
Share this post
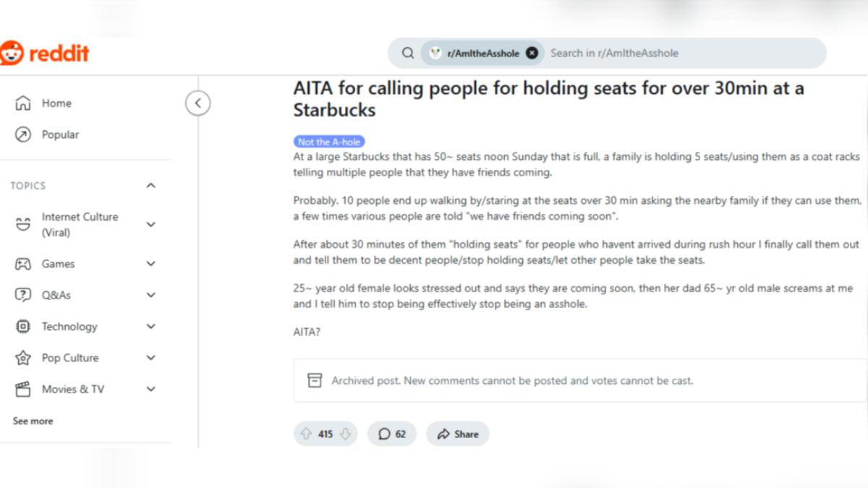pos(457,434)
